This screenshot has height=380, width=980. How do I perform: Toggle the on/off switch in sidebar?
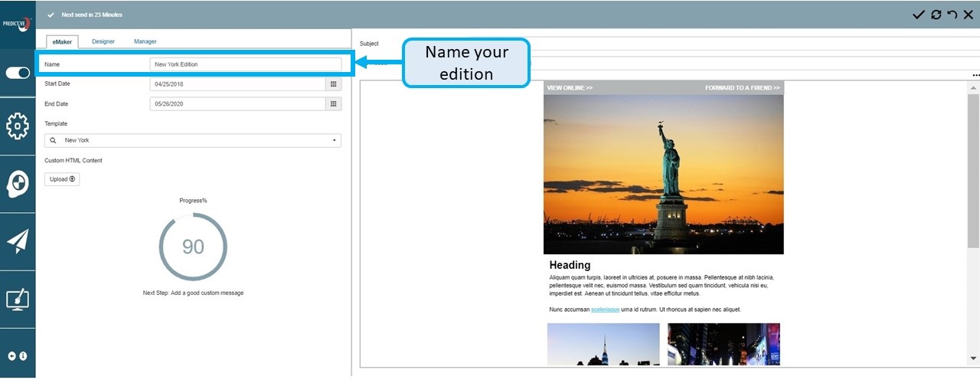point(18,73)
